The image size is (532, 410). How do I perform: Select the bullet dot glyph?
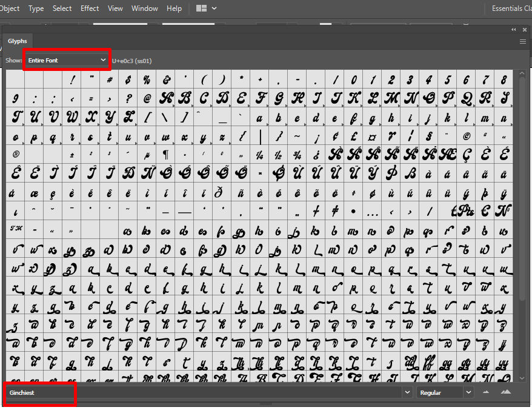[x=353, y=211]
